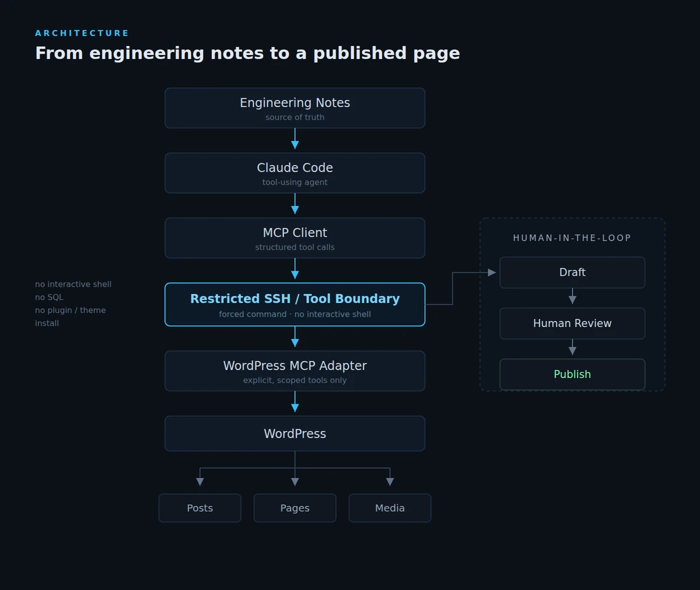Click the 'ARCHITECTURE' heading label

[x=82, y=33]
